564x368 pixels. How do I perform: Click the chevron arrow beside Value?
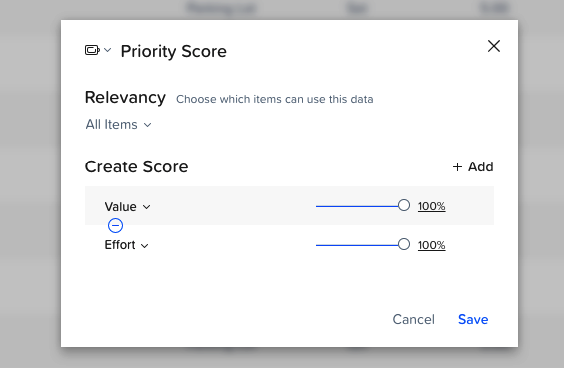pyautogui.click(x=146, y=207)
